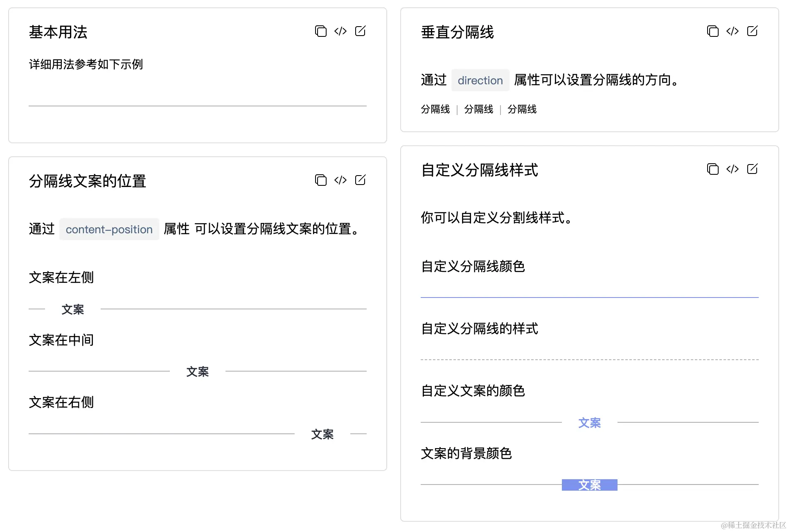This screenshot has width=789, height=532.
Task: Expand source code of 自定义分隔线样式 demo
Action: click(x=732, y=169)
